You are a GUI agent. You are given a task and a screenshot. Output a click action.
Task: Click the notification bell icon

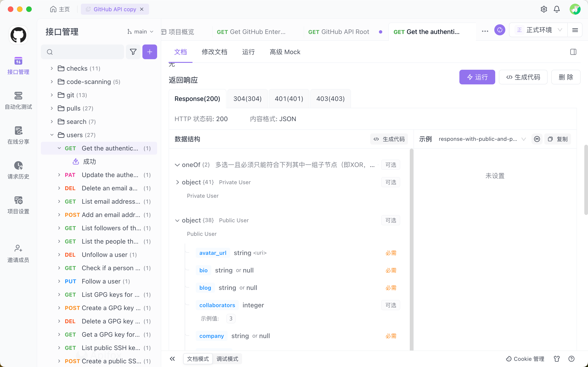[x=557, y=9]
